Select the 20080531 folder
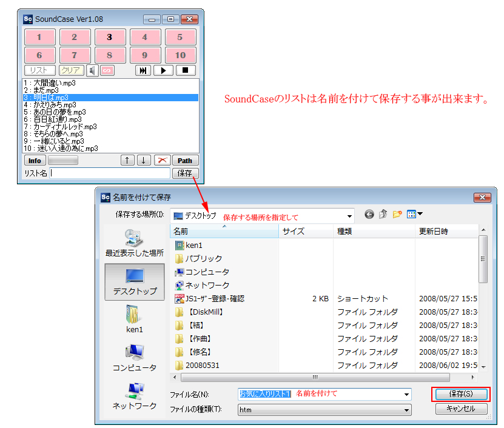 coord(197,366)
